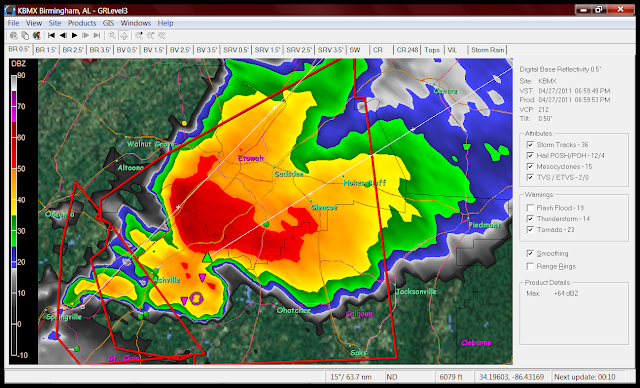Screen dimensions: 640x388
Task: Click the Gadsden city label on map
Action: click(289, 174)
